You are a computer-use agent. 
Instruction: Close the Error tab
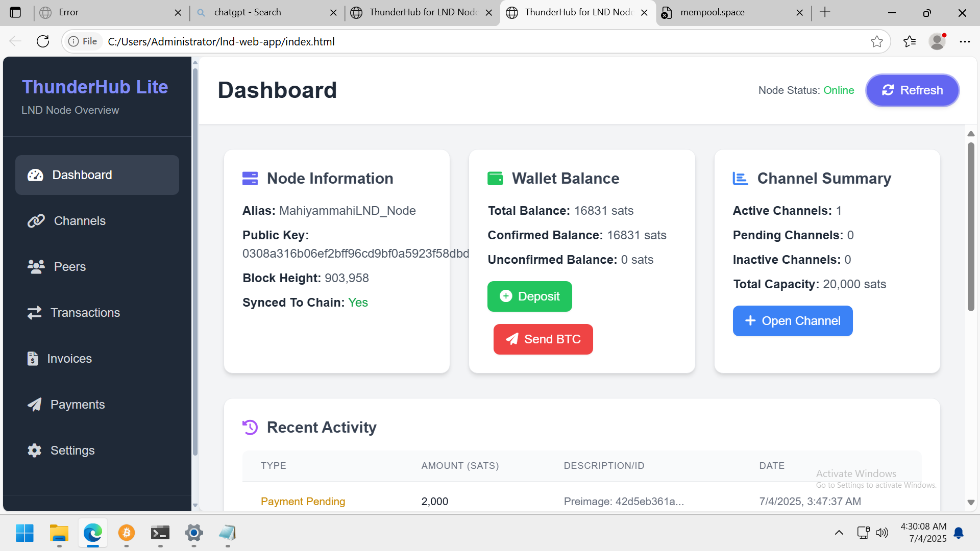178,13
